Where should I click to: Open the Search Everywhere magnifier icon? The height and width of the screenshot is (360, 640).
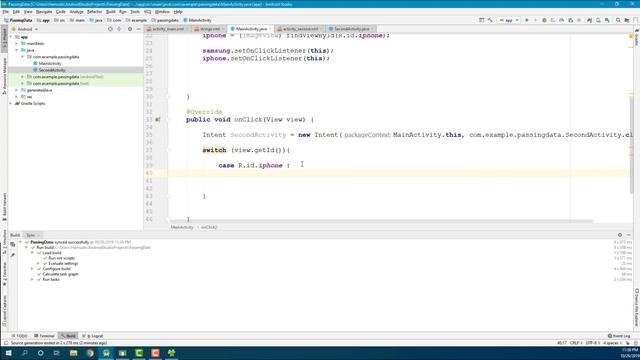tap(618, 20)
